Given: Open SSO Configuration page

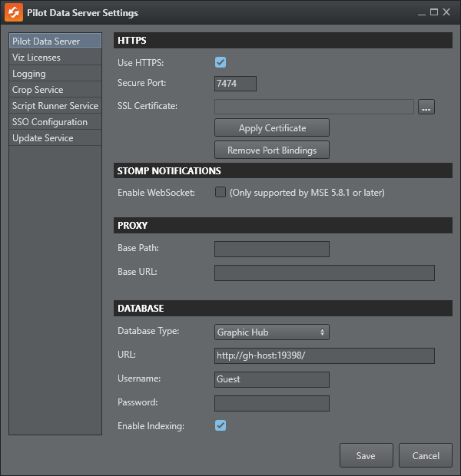Looking at the screenshot, I should (55, 122).
